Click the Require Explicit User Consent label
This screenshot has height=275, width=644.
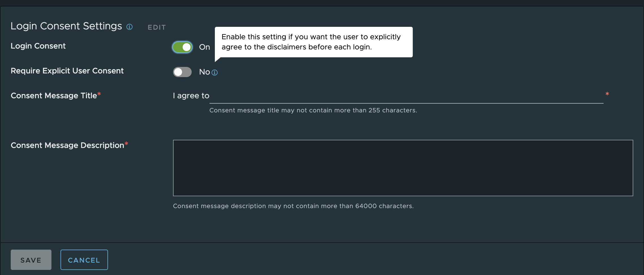(67, 71)
